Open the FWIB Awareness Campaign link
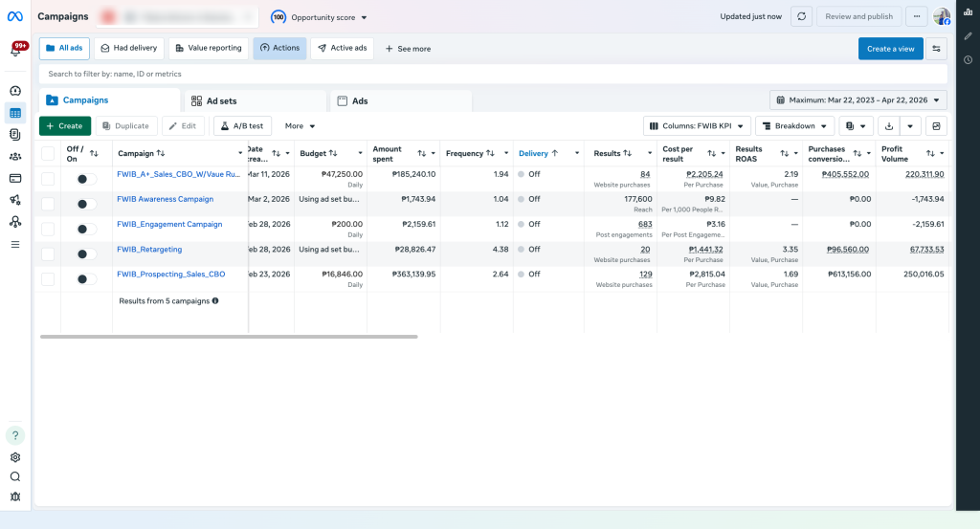This screenshot has width=980, height=529. click(x=165, y=199)
